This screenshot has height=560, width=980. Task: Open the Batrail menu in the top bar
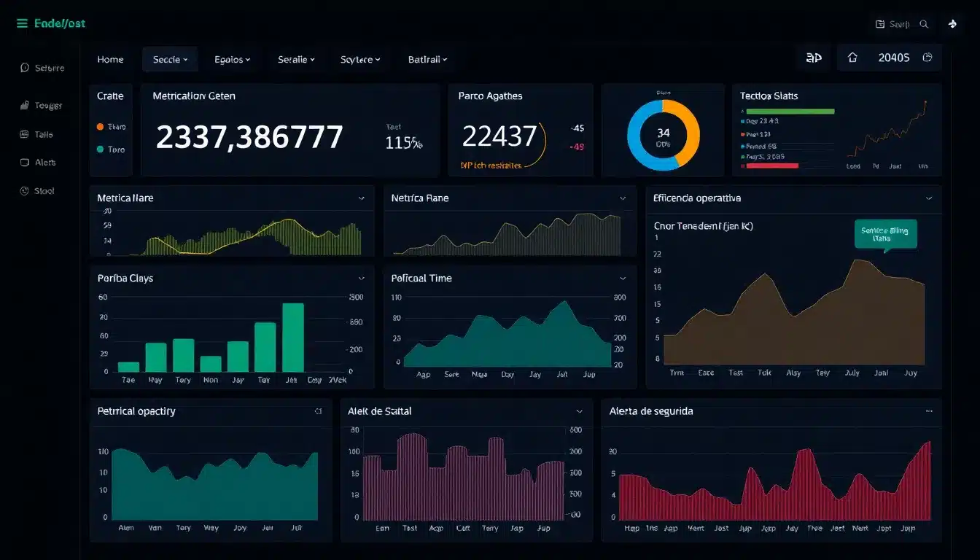(427, 59)
